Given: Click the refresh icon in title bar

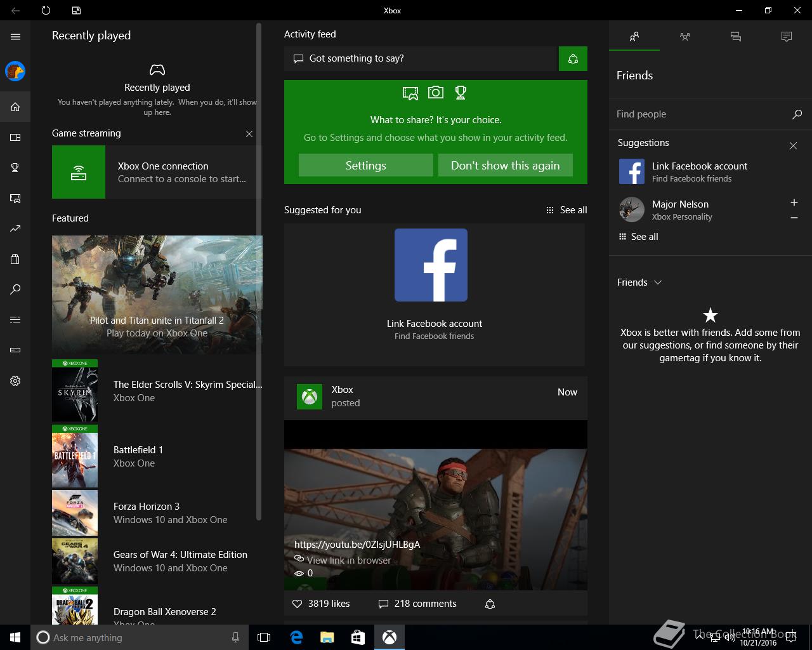Looking at the screenshot, I should click(x=46, y=10).
